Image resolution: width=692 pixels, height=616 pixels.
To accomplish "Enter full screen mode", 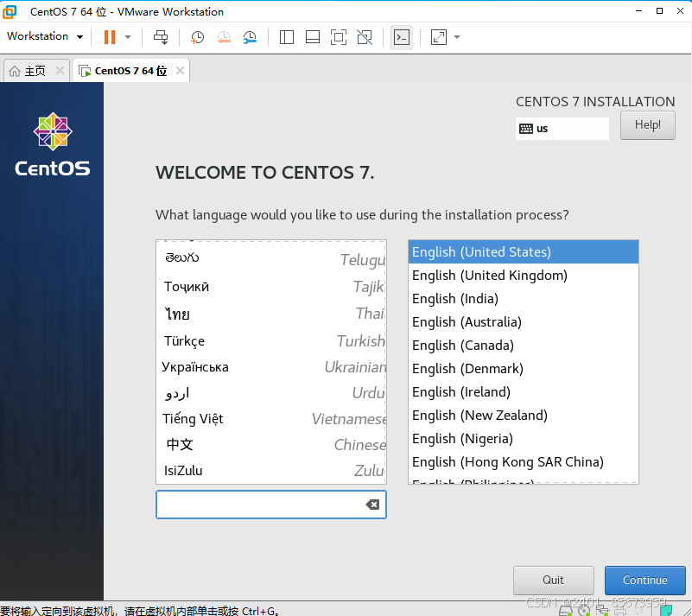I will [x=339, y=37].
